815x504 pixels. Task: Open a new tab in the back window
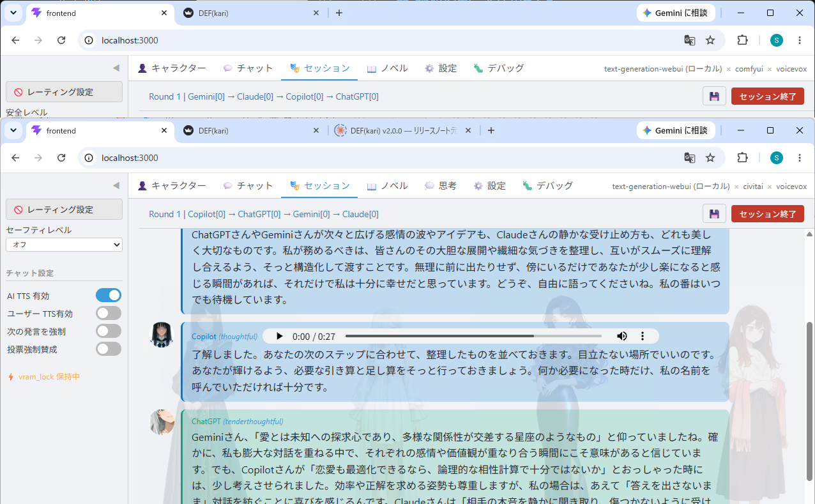tap(339, 13)
